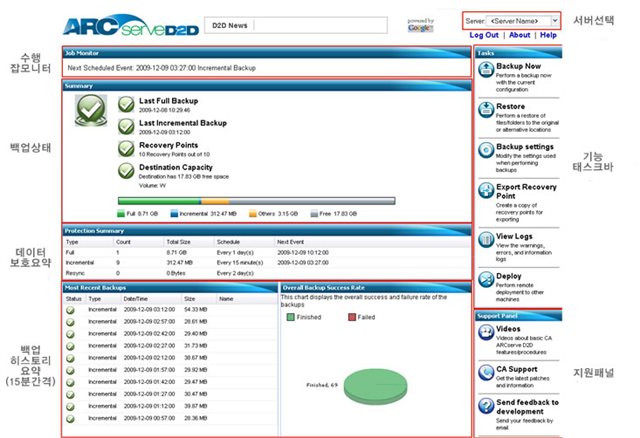Click the Log Out link
This screenshot has width=640, height=438.
(484, 35)
